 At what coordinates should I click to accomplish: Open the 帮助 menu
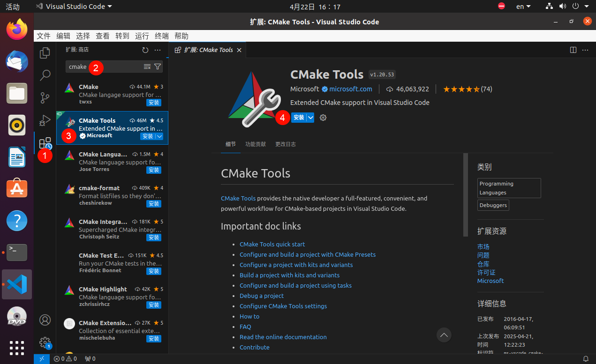pyautogui.click(x=181, y=36)
